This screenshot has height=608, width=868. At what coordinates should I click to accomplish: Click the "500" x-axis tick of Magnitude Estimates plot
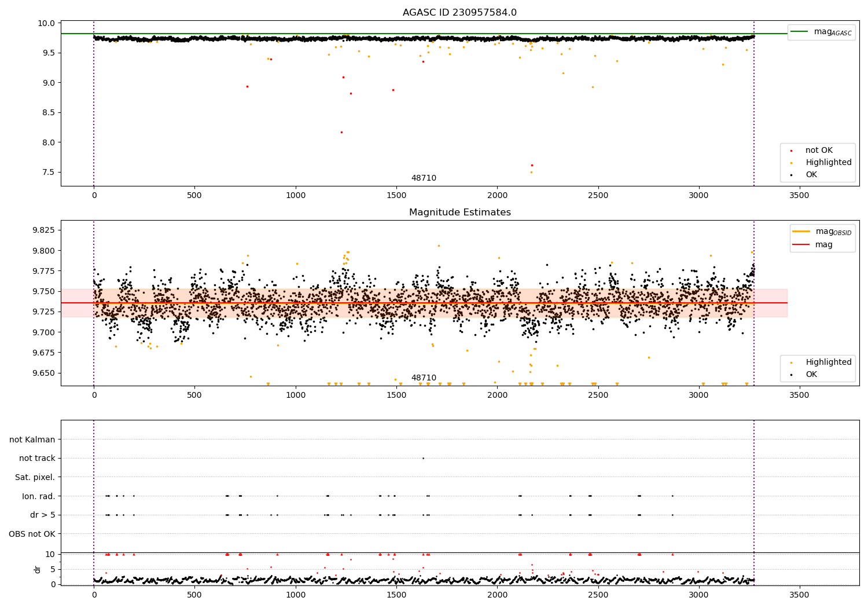194,395
